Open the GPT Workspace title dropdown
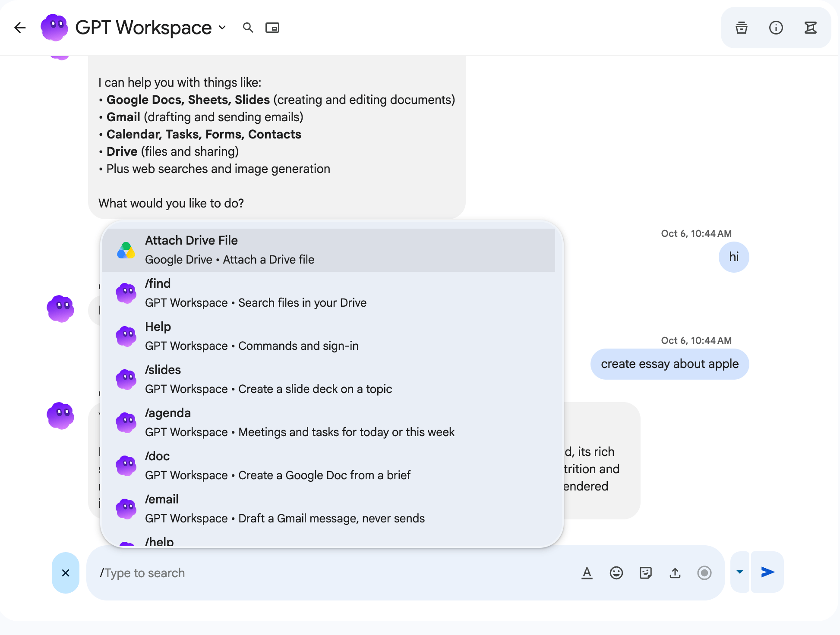 click(x=222, y=28)
